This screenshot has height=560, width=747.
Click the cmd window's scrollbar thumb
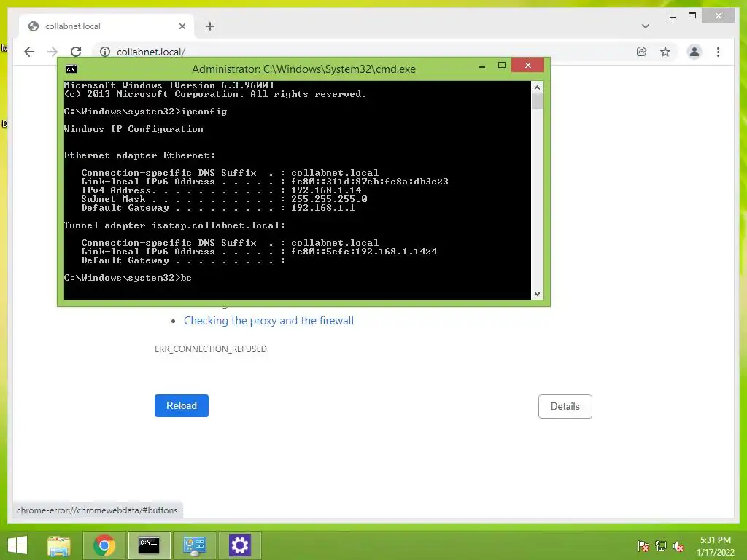pyautogui.click(x=537, y=101)
